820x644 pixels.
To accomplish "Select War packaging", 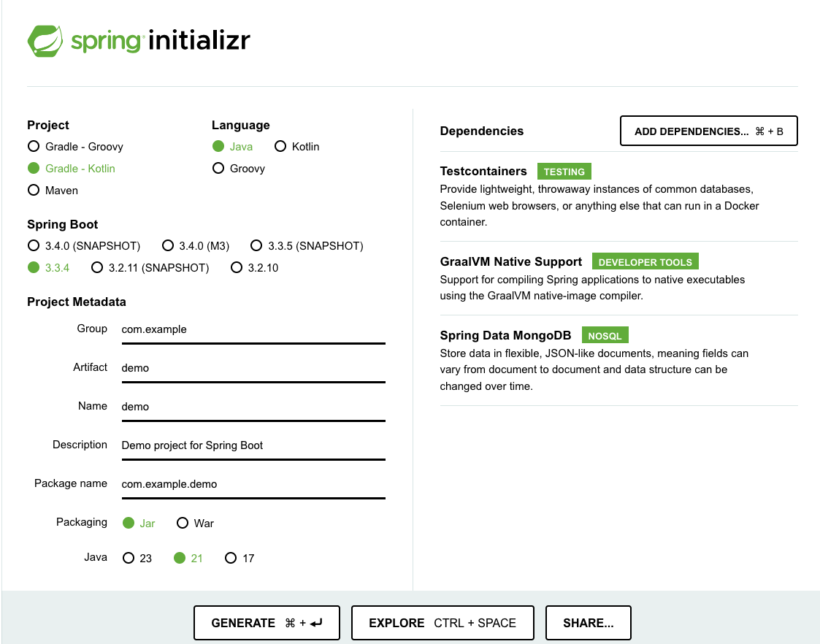I will pyautogui.click(x=182, y=523).
